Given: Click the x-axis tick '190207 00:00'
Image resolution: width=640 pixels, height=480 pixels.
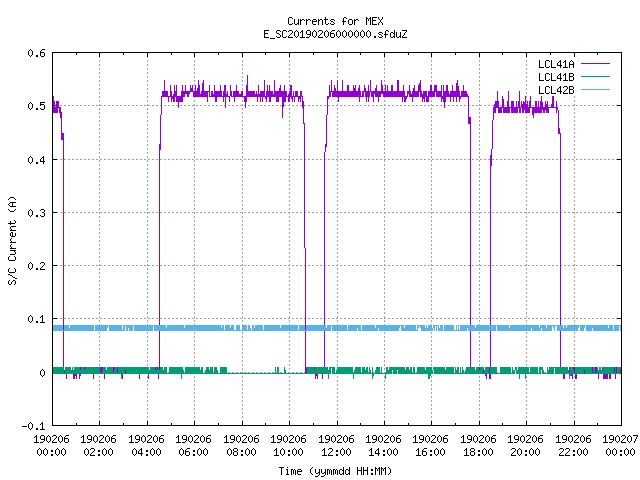Looking at the screenshot, I should 620,446.
